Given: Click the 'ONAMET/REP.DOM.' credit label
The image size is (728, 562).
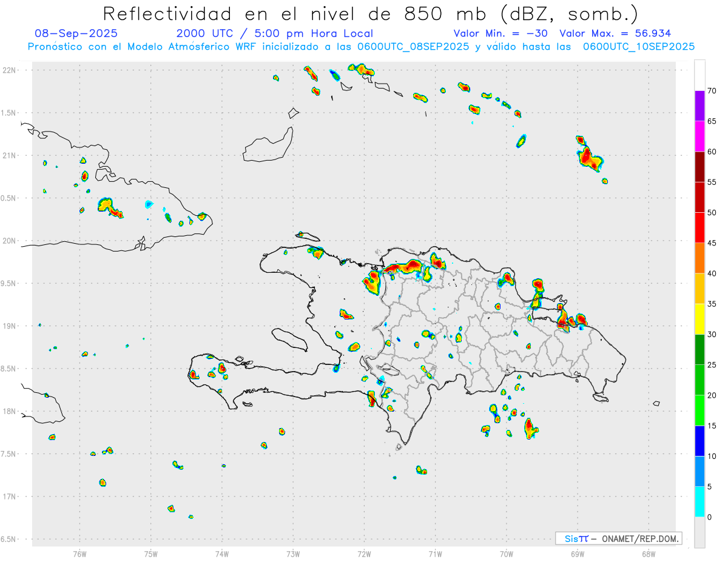Looking at the screenshot, I should coord(639,538).
